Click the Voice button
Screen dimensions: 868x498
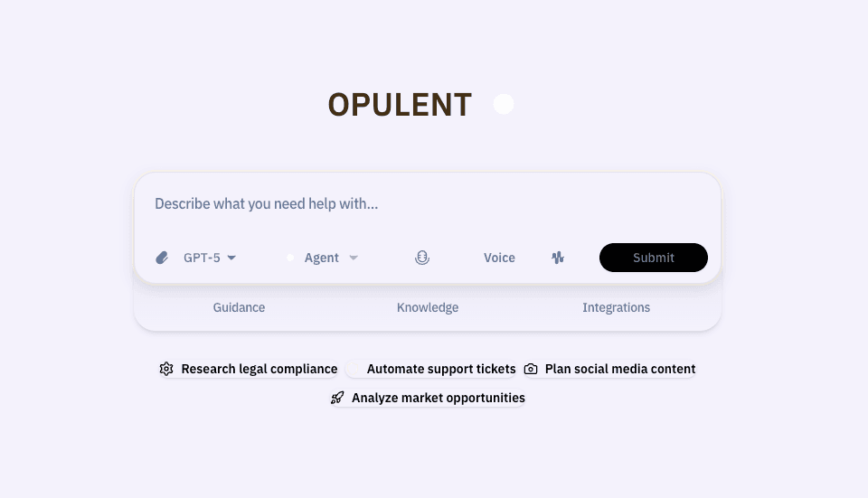point(499,258)
